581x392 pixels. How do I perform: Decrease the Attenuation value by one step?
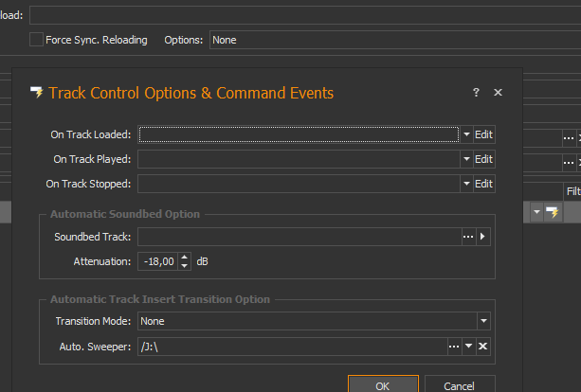[184, 266]
